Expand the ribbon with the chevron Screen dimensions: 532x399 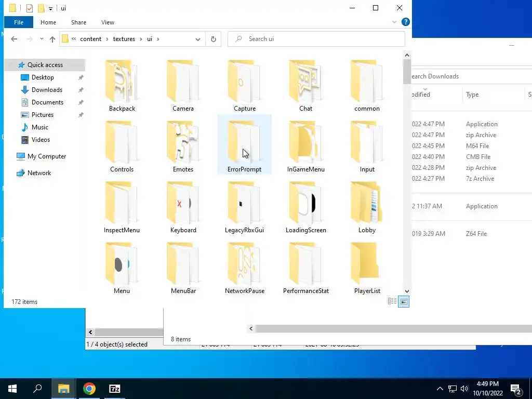point(394,22)
